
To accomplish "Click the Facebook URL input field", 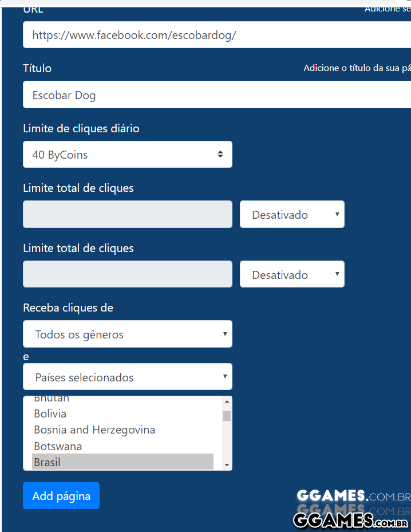I will coord(216,35).
